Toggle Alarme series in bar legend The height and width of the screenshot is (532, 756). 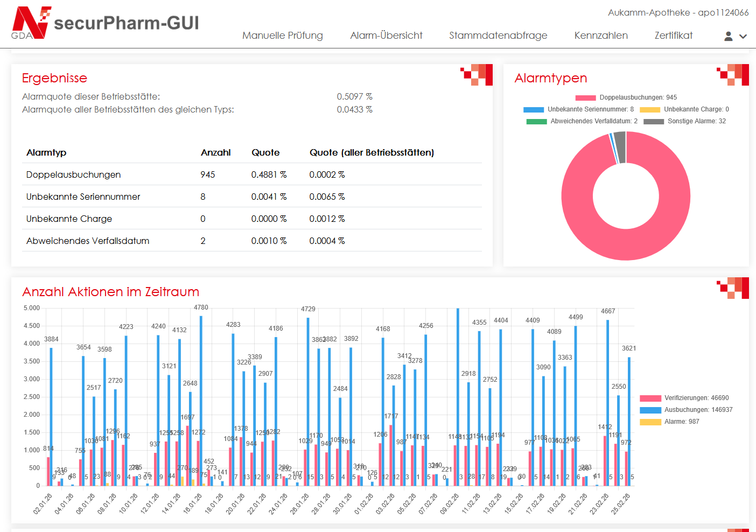[x=669, y=422]
